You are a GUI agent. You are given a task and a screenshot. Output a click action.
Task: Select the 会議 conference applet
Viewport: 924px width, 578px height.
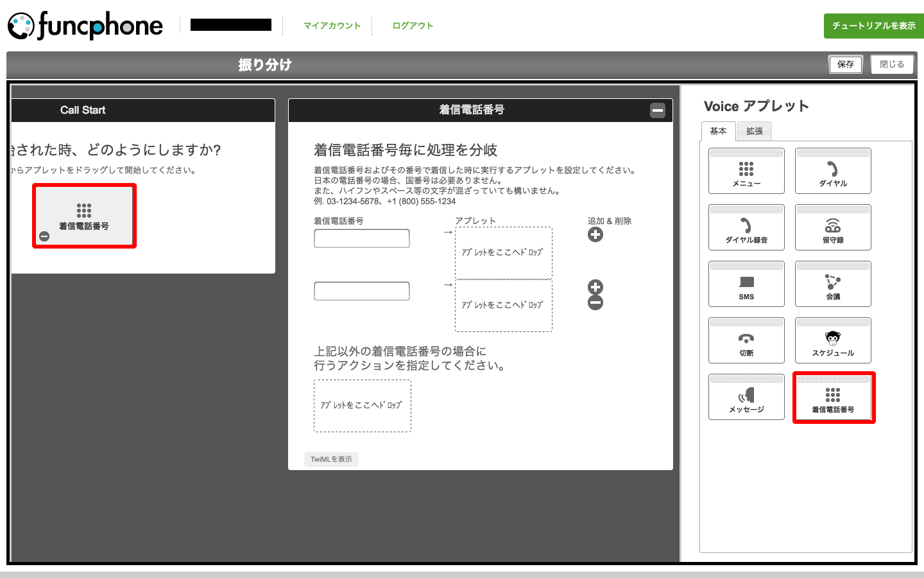(833, 284)
